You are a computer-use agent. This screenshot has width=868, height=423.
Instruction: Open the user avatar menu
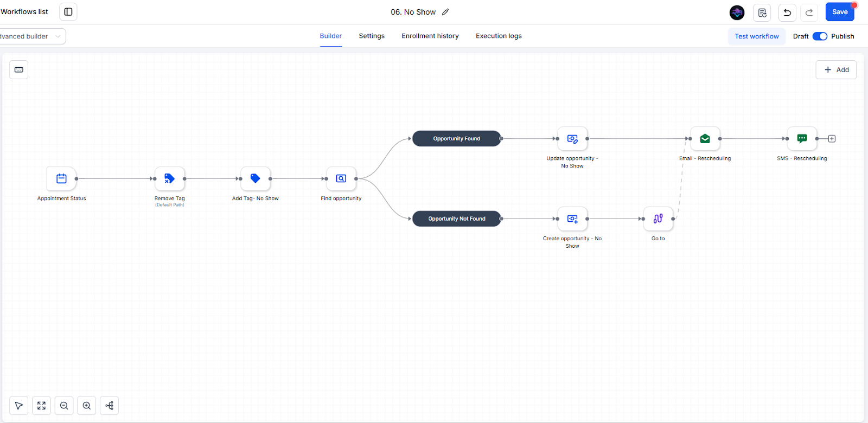[737, 12]
